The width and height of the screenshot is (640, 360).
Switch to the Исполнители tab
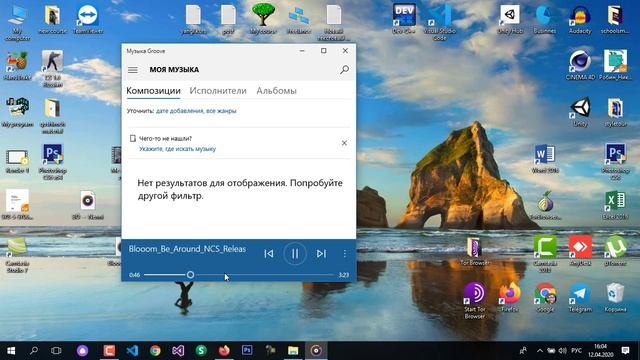(218, 91)
